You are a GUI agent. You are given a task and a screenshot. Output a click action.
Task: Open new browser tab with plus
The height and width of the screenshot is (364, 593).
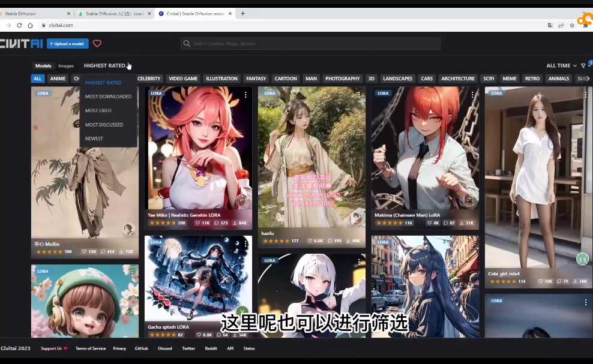243,14
